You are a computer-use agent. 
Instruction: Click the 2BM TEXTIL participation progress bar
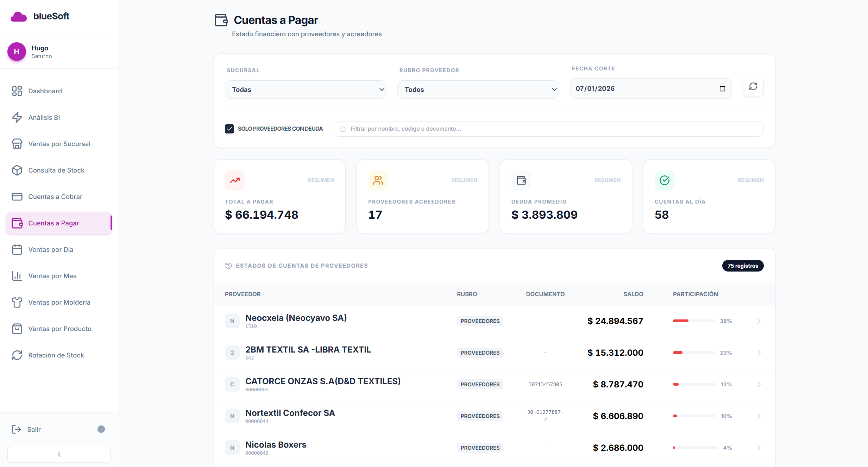point(693,353)
